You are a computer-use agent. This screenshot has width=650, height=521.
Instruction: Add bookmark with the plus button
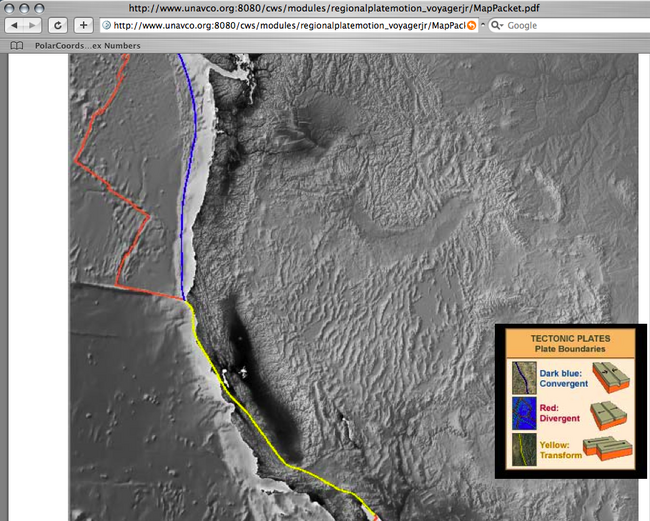point(83,25)
